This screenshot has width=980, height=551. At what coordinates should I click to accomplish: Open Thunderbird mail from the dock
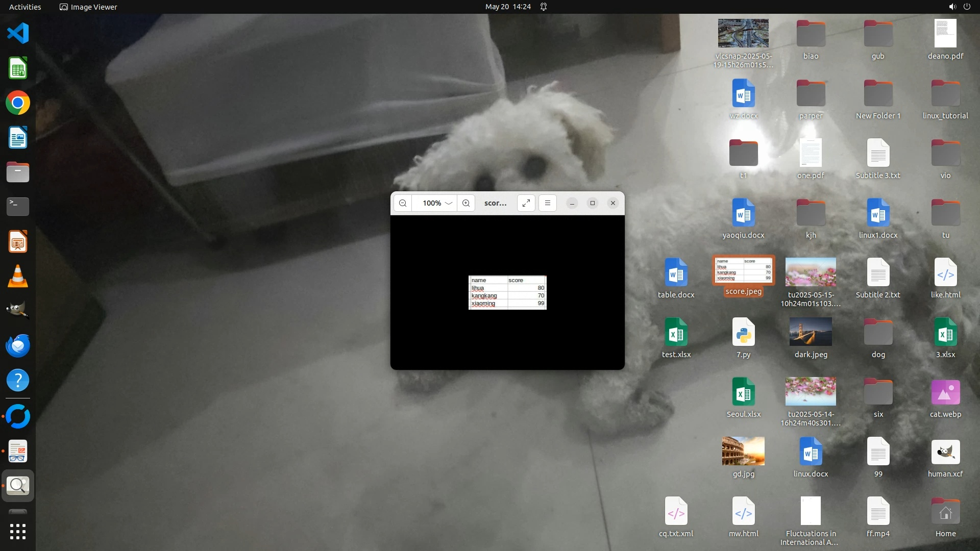tap(18, 345)
